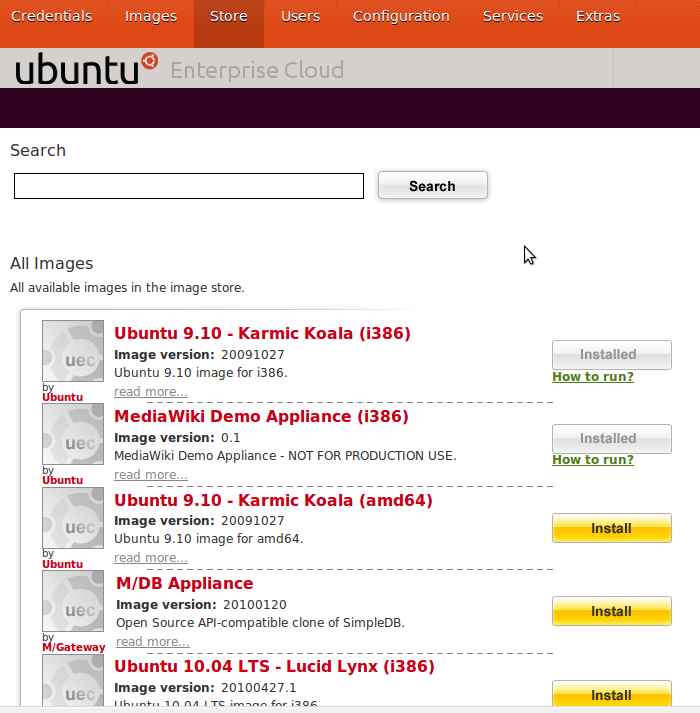Click read more for M/DB Appliance
This screenshot has width=700, height=713.
pos(153,642)
